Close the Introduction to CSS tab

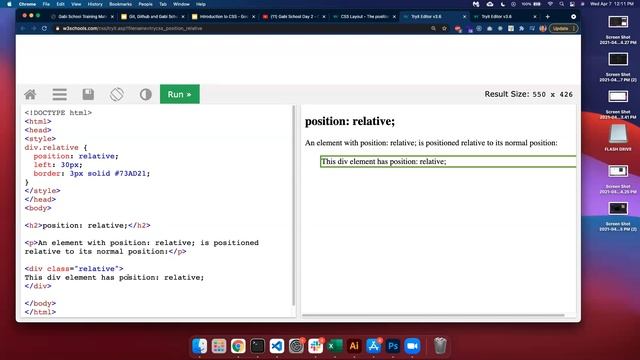pos(253,17)
